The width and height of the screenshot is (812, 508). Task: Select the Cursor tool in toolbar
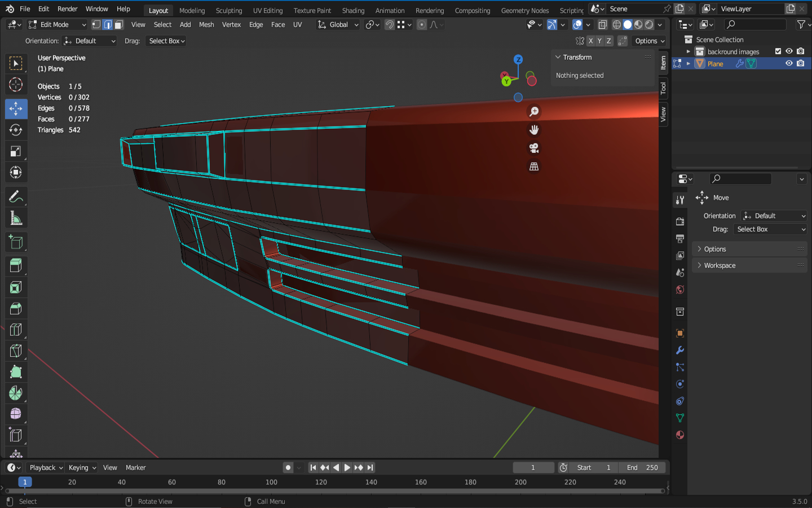point(16,85)
